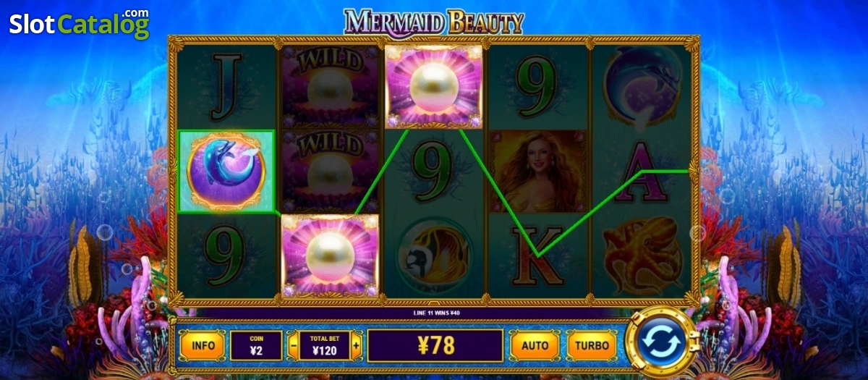868x380 pixels.
Task: Click the striped fish symbol
Action: point(434,256)
